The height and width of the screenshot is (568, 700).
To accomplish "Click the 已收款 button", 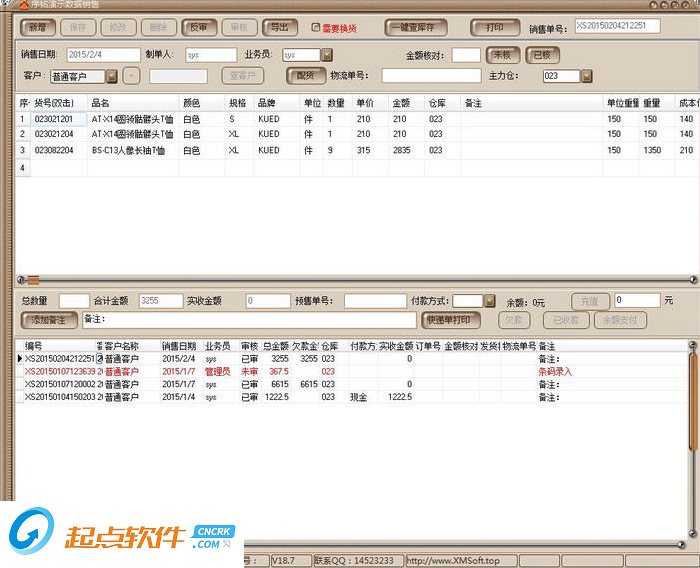I will [566, 320].
